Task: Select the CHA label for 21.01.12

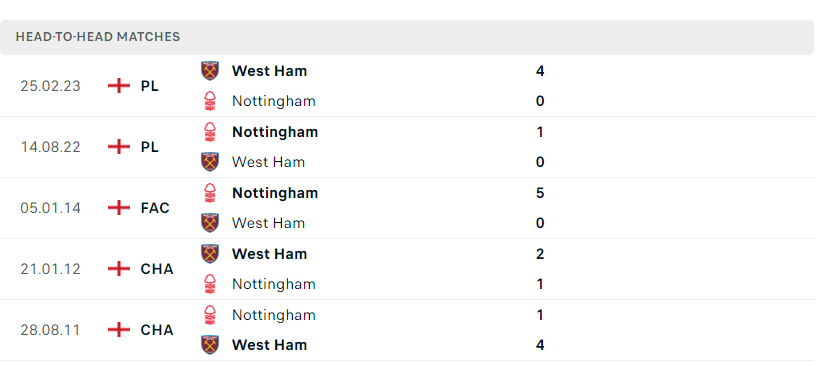Action: pos(157,269)
